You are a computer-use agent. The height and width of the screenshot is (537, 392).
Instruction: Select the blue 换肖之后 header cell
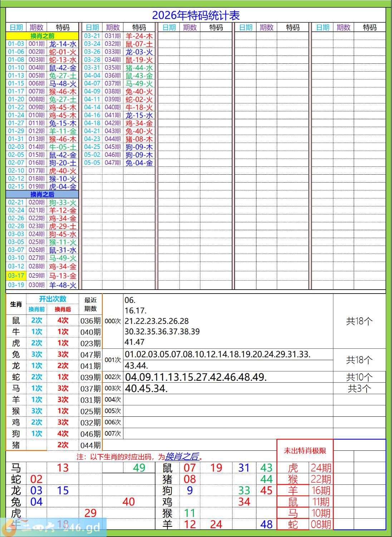42,194
